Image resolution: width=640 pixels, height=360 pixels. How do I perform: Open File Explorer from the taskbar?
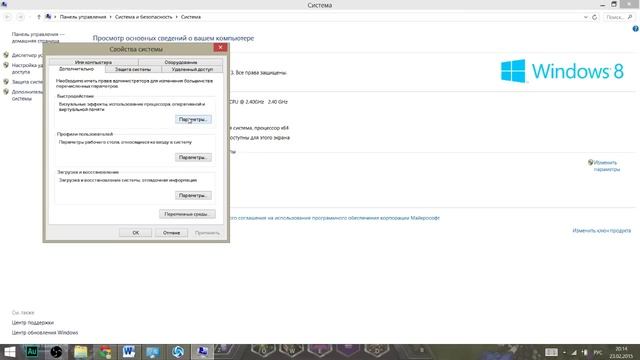(80, 352)
